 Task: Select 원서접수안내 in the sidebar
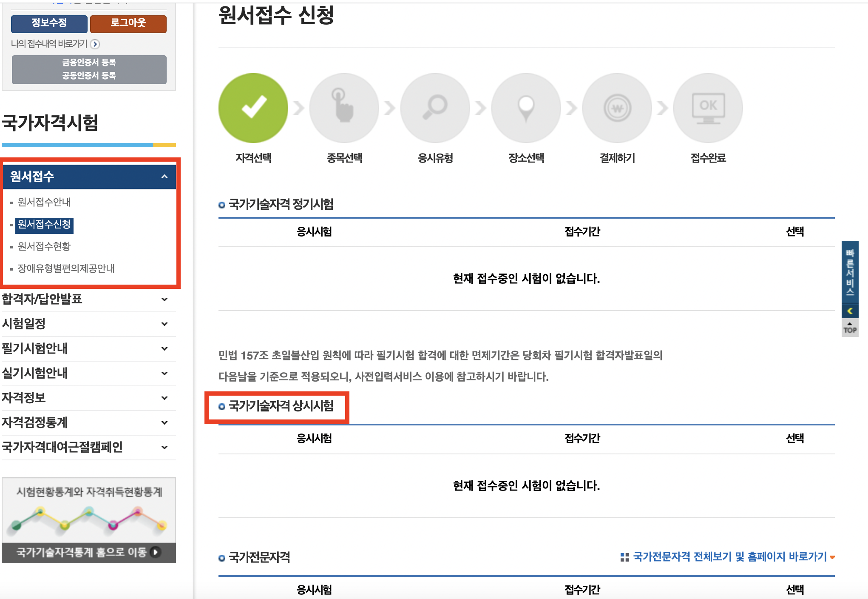click(45, 203)
